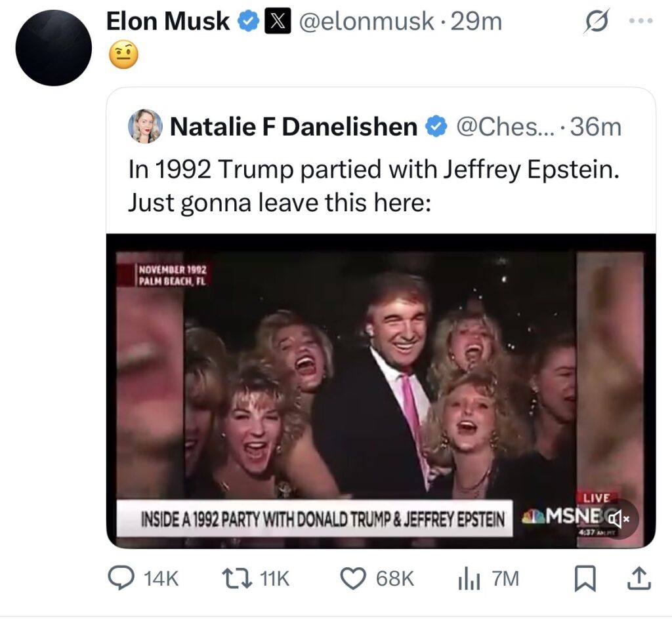This screenshot has width=672, height=623.
Task: Click the @elonmusk handle
Action: coord(366,23)
